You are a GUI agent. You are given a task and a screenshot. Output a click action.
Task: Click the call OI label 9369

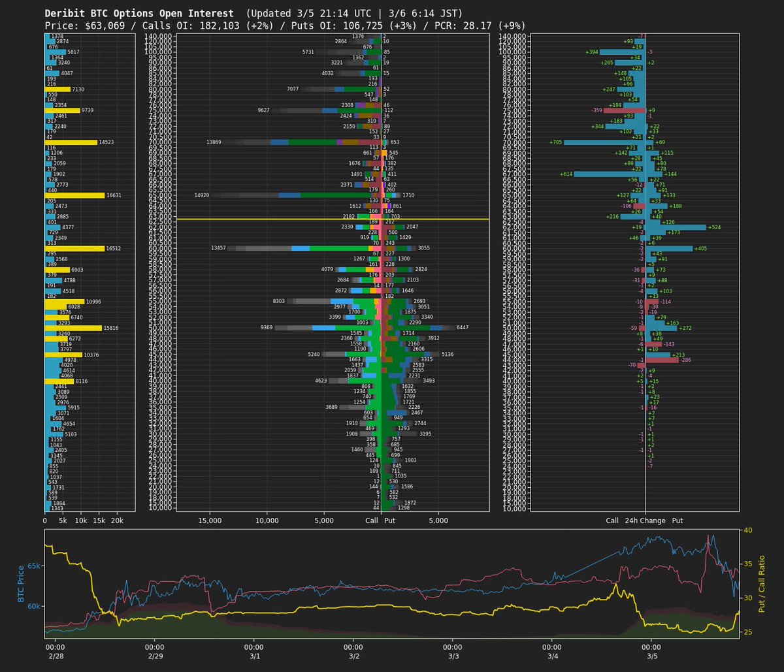point(267,328)
